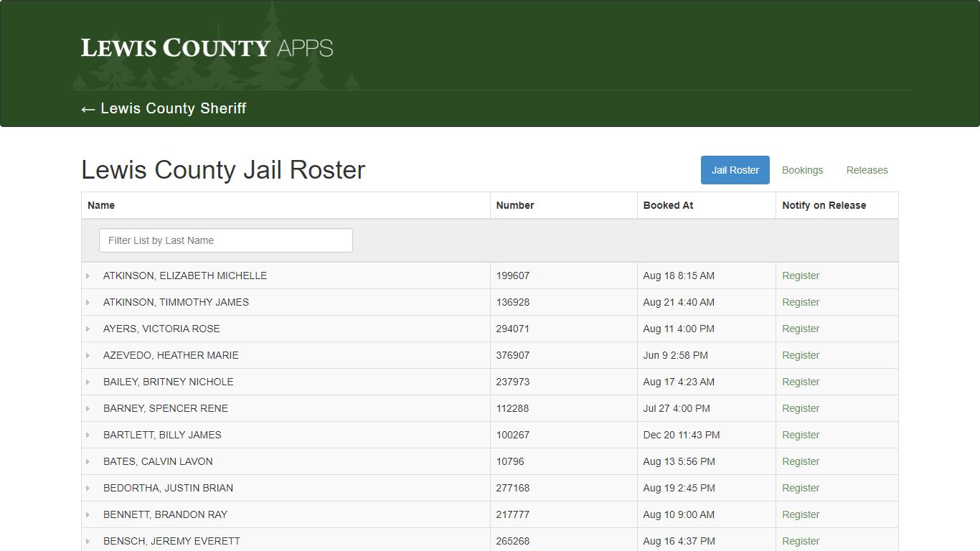
Task: Register for release notice on BATES, CALVIN
Action: click(801, 461)
